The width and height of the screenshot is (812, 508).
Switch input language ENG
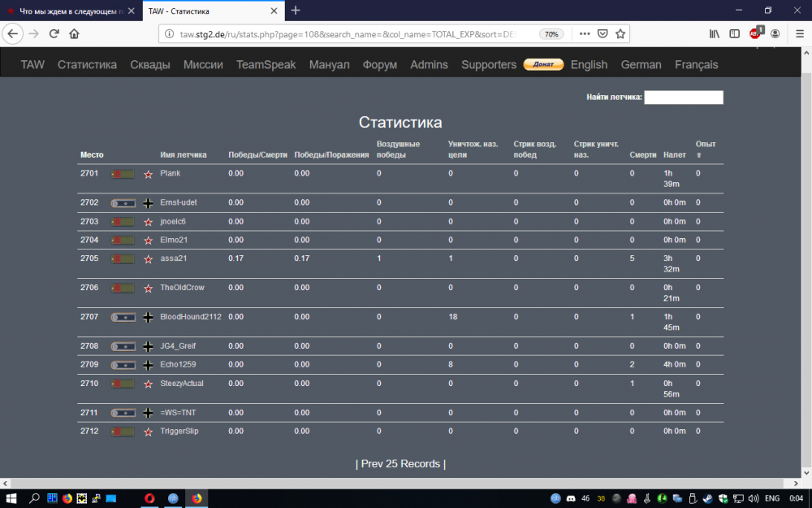771,499
